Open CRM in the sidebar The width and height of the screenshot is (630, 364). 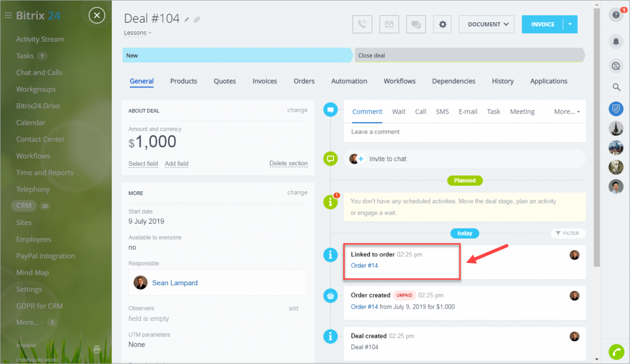click(24, 206)
